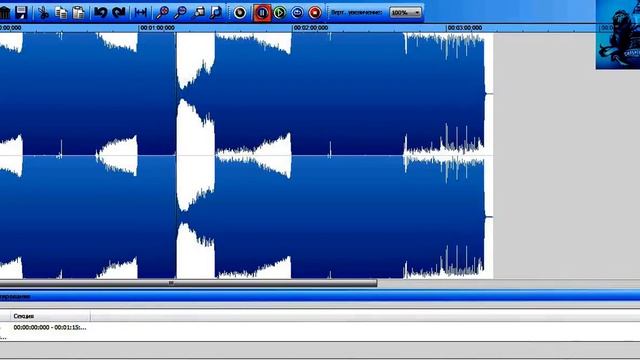Click the 00:02:00:000 ruler marker

311,28
